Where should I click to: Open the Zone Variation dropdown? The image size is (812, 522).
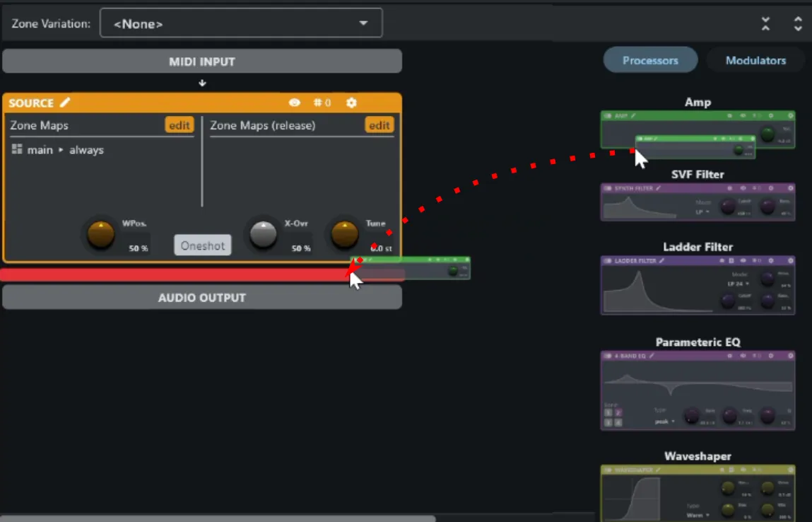pos(241,23)
